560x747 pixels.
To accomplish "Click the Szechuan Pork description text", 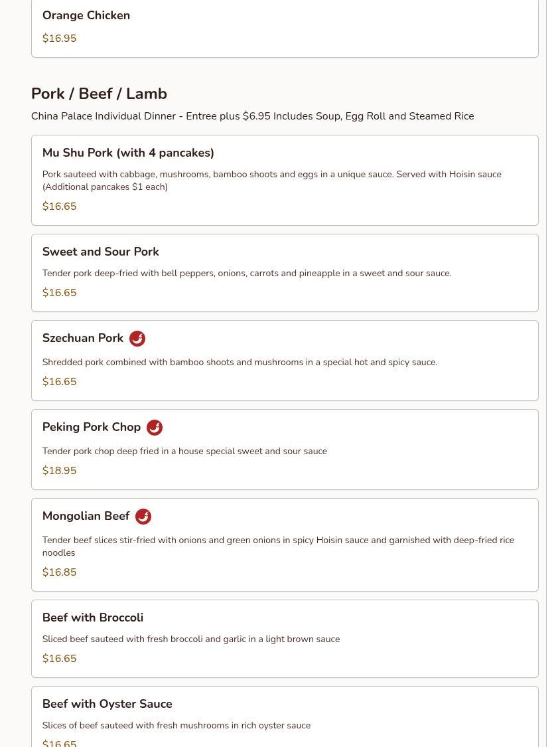I will (240, 363).
